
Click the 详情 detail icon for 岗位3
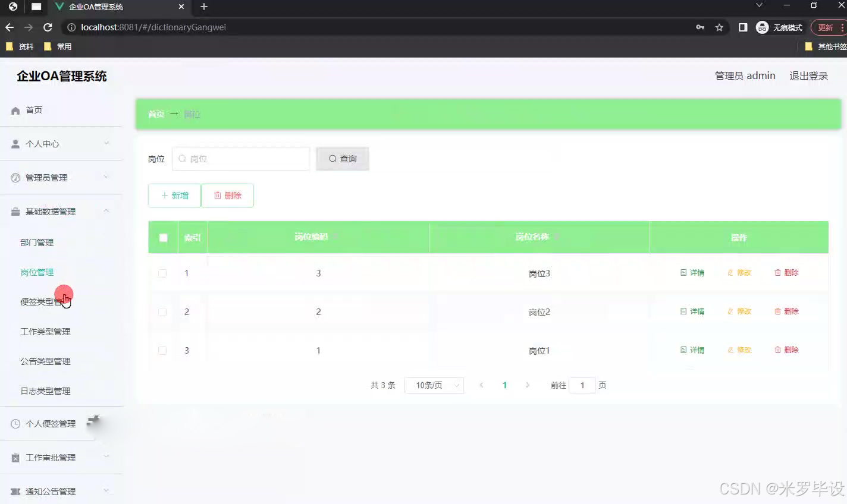[x=683, y=273]
